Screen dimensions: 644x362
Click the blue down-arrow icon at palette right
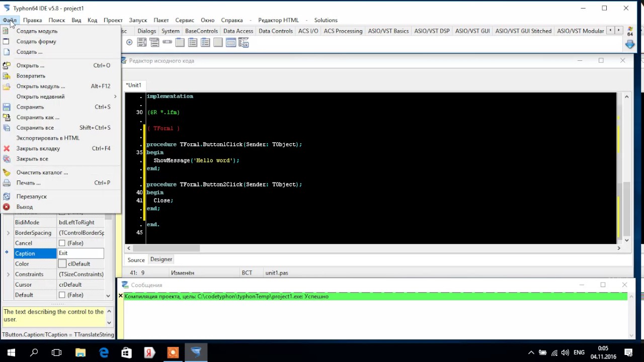click(630, 45)
